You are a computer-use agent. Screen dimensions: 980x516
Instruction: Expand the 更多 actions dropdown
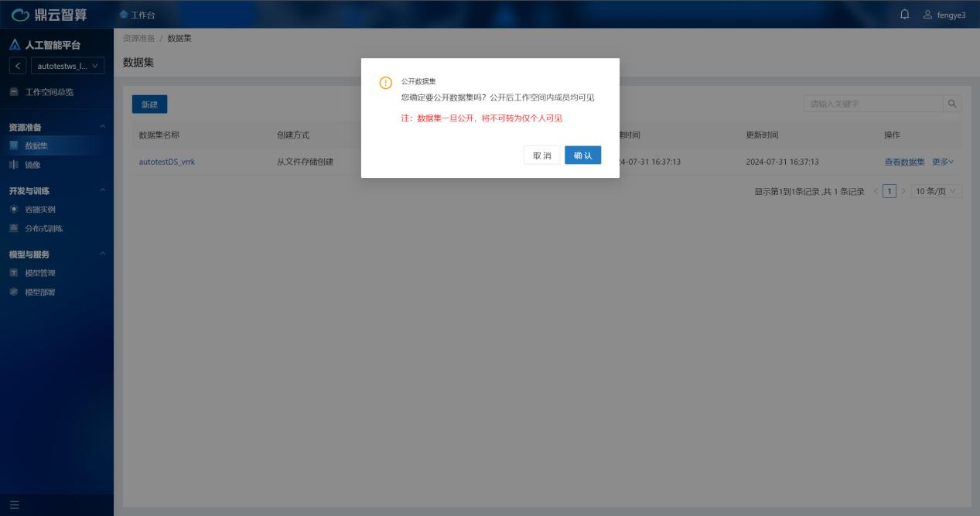(x=943, y=162)
